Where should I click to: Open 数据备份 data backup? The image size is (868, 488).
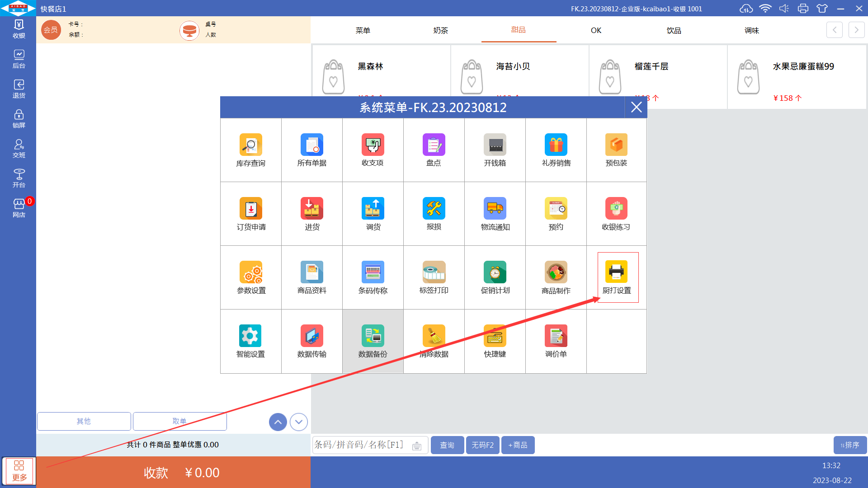tap(373, 341)
